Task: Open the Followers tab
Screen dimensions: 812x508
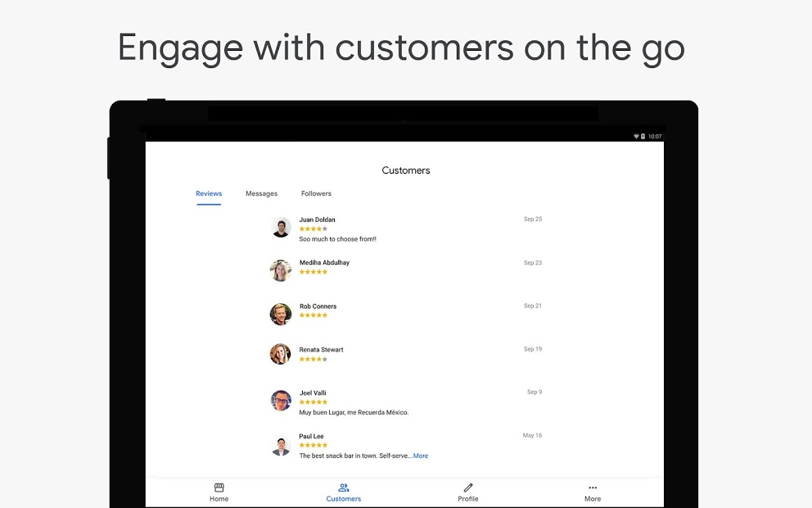Action: 316,193
